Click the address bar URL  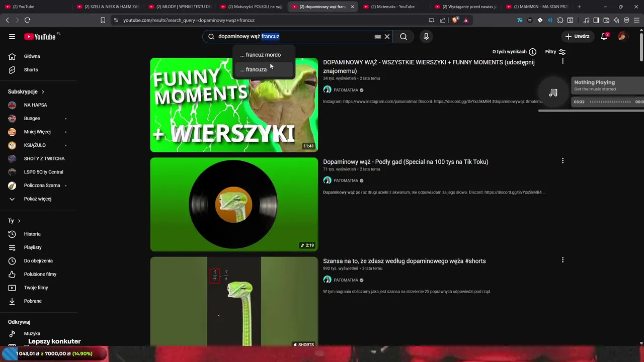(x=189, y=20)
